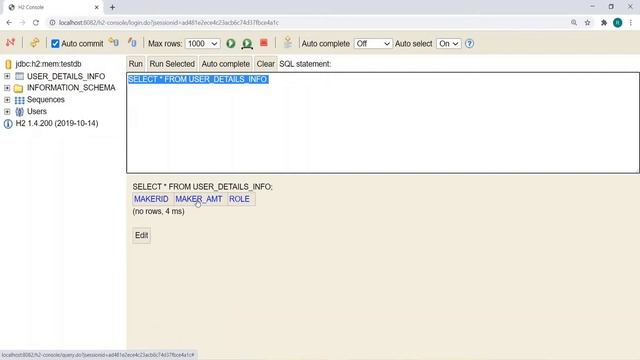The width and height of the screenshot is (640, 360).
Task: Click the browser address bar
Action: (x=310, y=23)
